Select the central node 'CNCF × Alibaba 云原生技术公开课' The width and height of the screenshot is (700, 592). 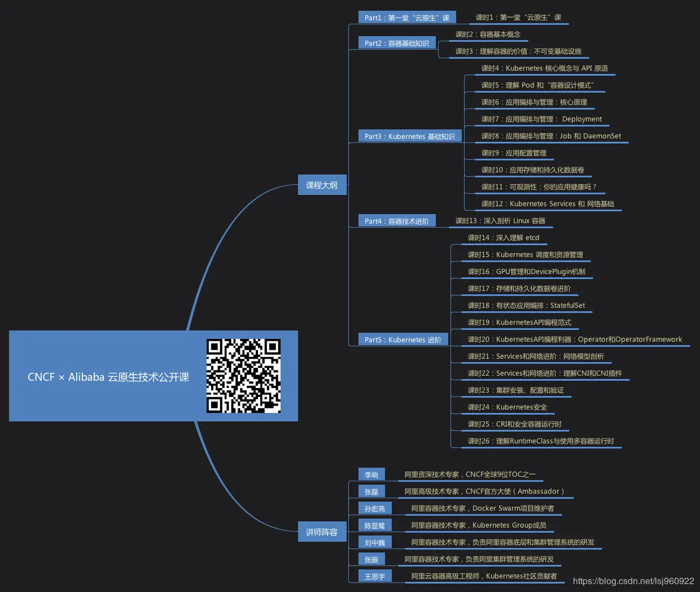coord(154,376)
